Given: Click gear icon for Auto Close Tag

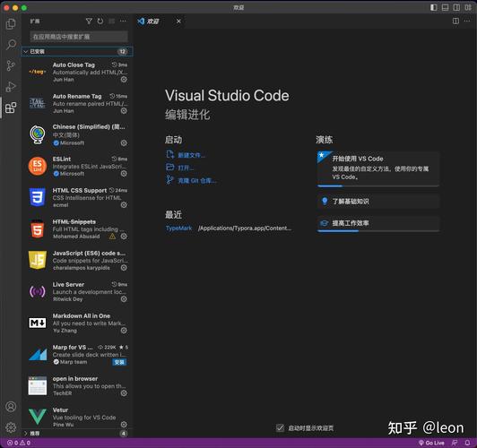Looking at the screenshot, I should point(124,80).
